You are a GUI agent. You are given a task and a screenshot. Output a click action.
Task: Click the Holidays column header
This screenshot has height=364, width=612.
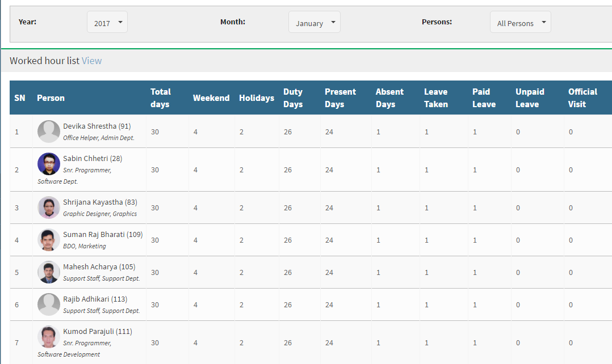(x=257, y=98)
